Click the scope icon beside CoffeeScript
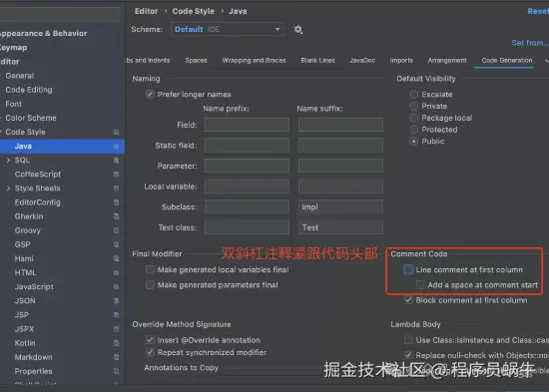The height and width of the screenshot is (392, 549). [x=116, y=174]
